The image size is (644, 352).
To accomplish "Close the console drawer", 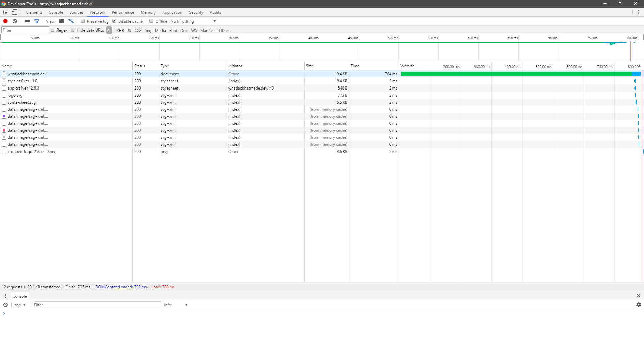I will tap(639, 296).
